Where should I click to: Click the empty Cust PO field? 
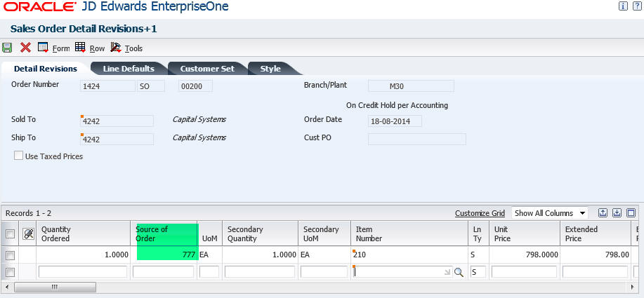(x=417, y=139)
